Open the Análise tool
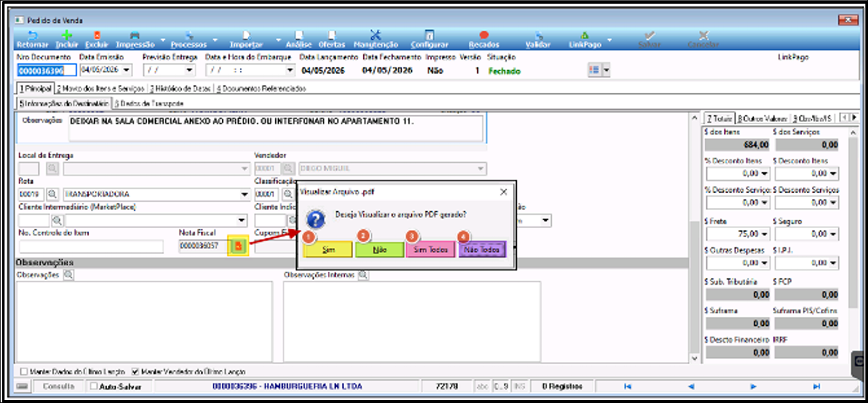Image resolution: width=868 pixels, height=403 pixels. coord(298,40)
